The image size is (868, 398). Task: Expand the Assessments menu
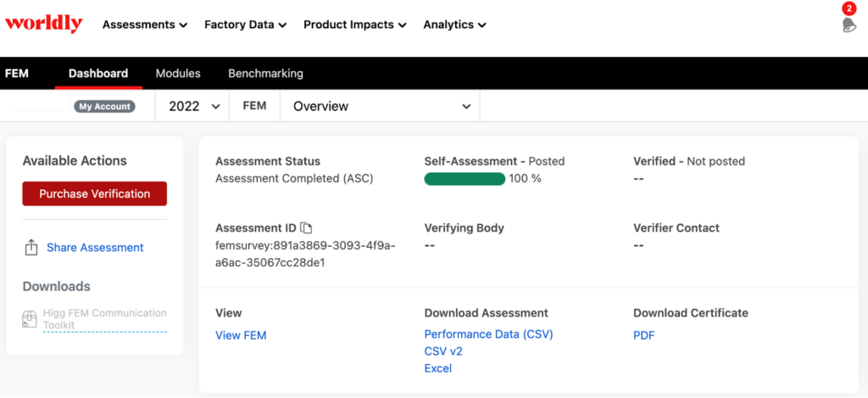pos(145,25)
